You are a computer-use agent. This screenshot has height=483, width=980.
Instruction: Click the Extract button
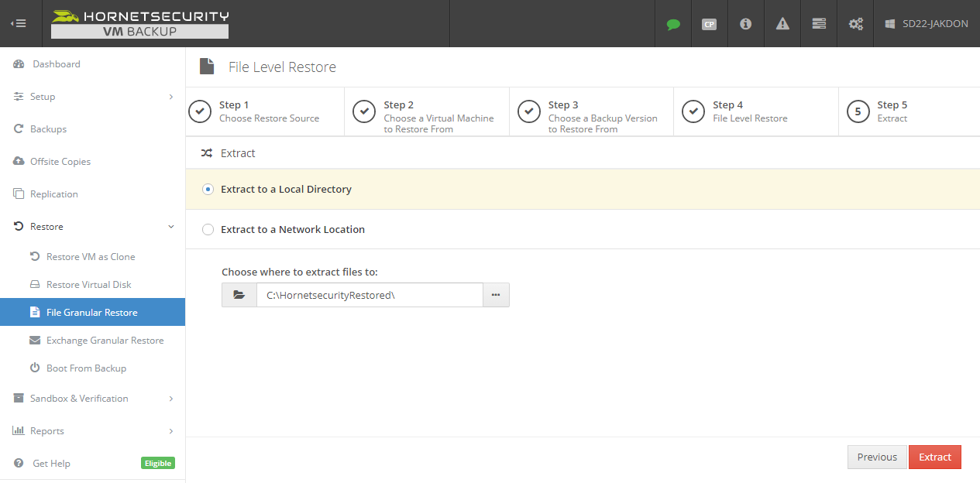[934, 457]
